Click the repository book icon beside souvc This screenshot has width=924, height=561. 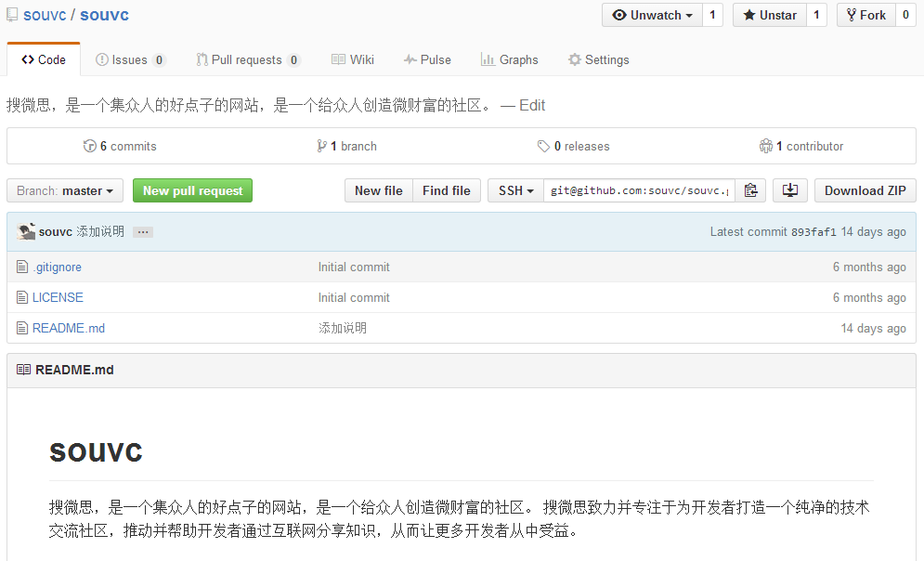pos(12,15)
